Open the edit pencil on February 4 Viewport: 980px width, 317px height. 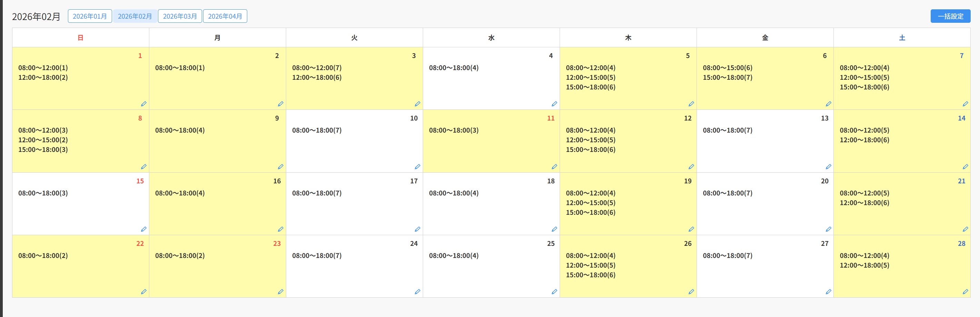tap(554, 104)
